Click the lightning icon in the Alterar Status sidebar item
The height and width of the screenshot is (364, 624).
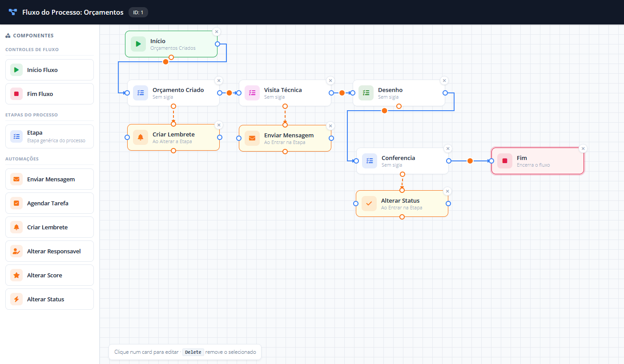tap(16, 299)
